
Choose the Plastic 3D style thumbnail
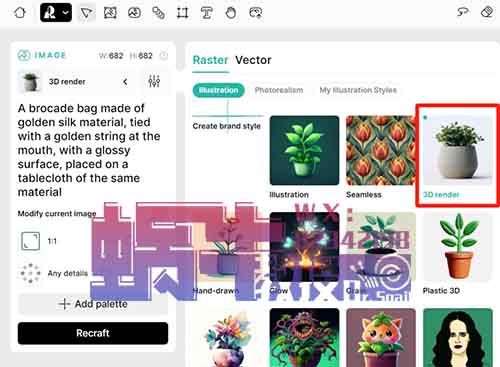click(x=457, y=247)
